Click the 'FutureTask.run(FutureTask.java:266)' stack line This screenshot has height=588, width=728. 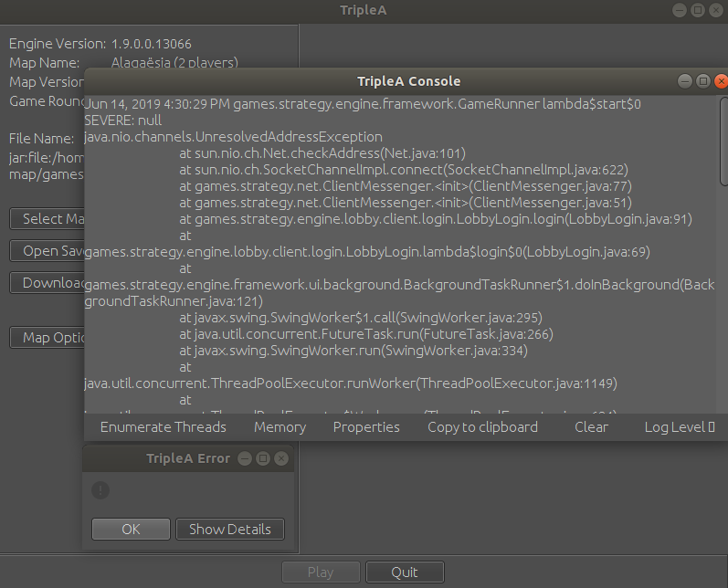click(x=366, y=334)
